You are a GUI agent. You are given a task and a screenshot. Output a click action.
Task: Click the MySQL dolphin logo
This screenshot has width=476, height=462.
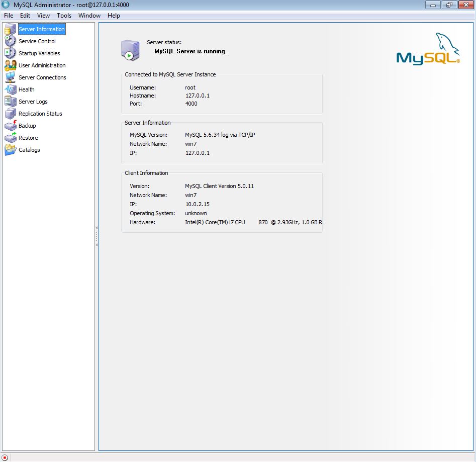click(428, 49)
